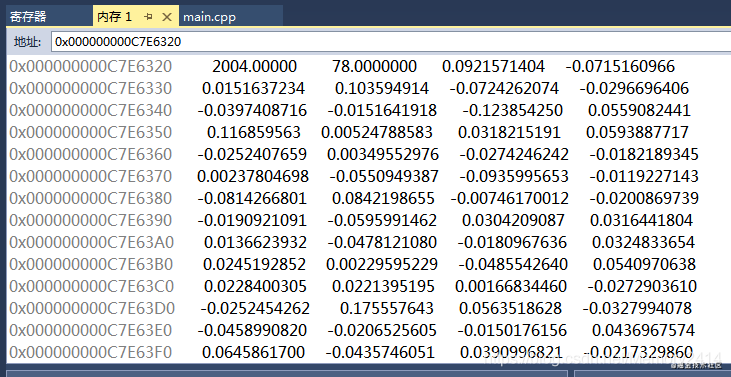
Task: Click the value 0.0324833654
Action: [x=643, y=242]
